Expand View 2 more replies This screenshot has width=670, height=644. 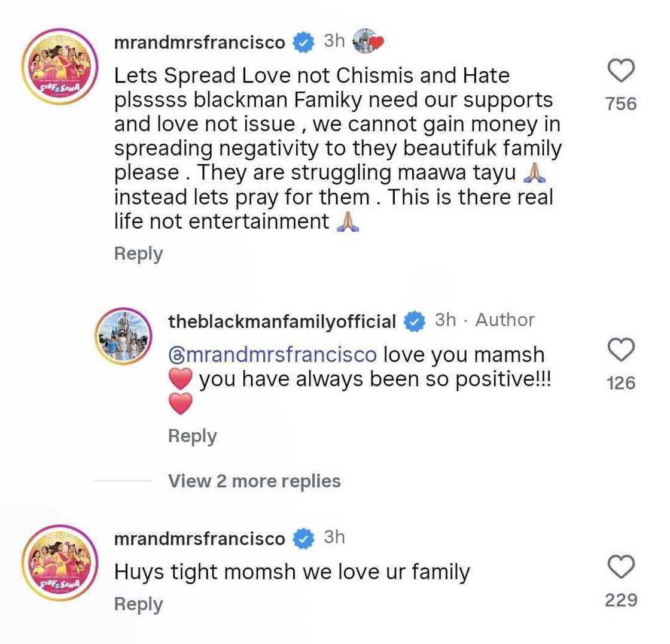(x=254, y=481)
